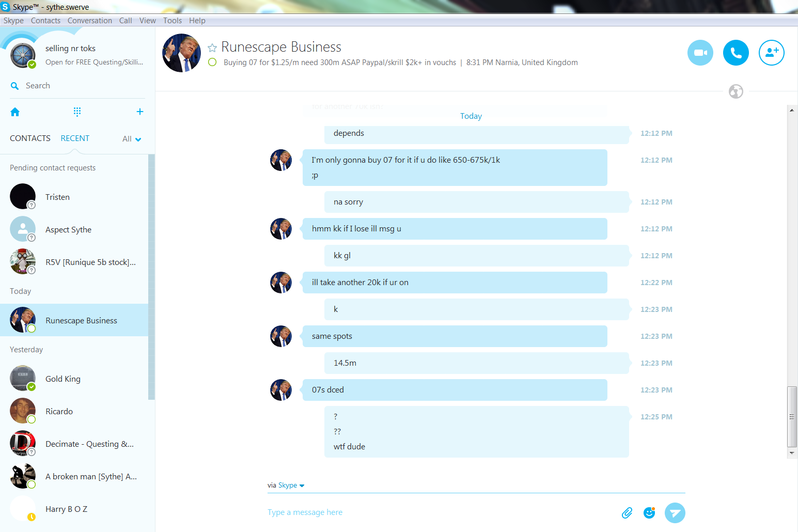
Task: Open the Skype menu
Action: coord(13,21)
